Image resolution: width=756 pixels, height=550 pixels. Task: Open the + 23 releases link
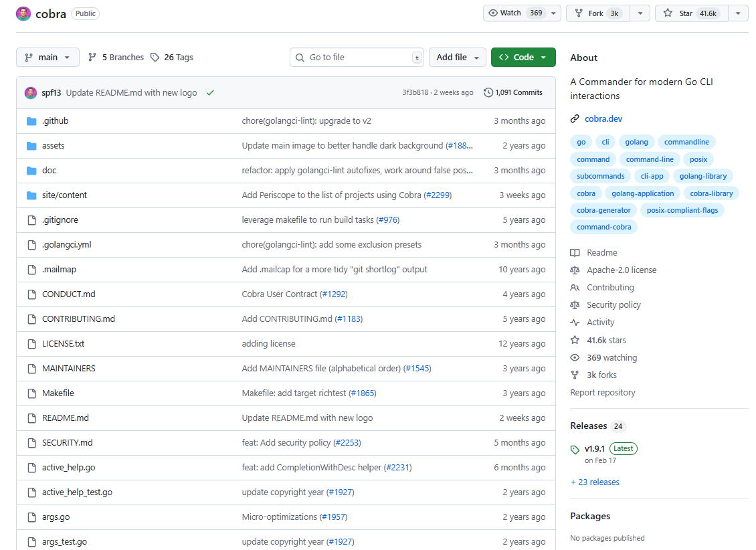point(595,482)
